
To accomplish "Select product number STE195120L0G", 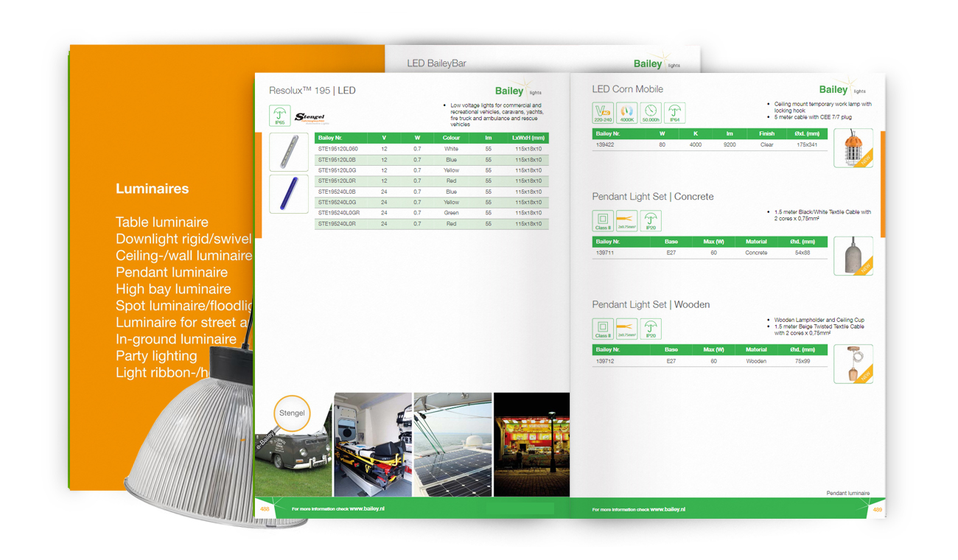I will pyautogui.click(x=337, y=170).
